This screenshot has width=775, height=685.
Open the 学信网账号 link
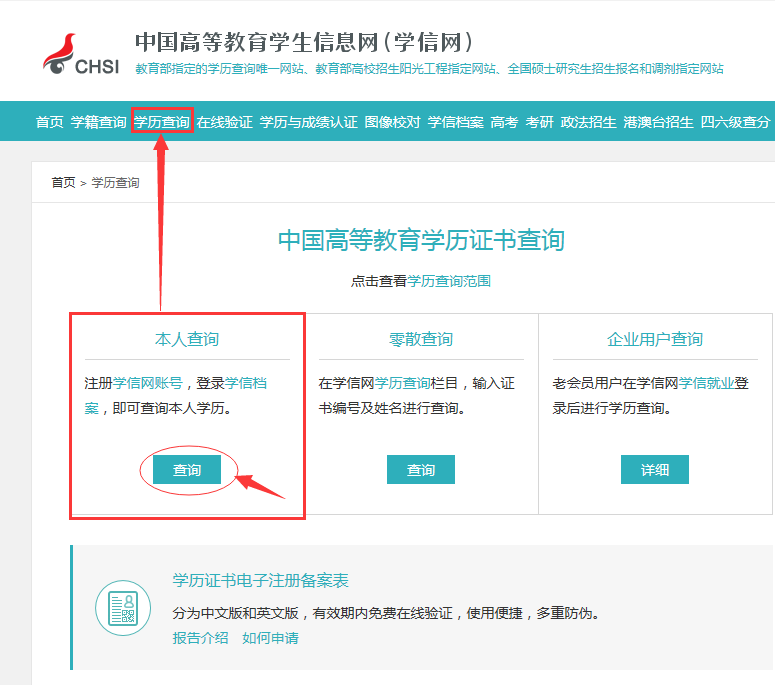148,383
